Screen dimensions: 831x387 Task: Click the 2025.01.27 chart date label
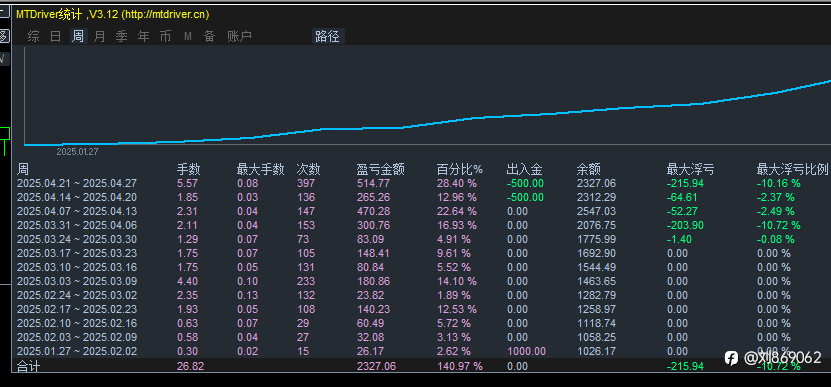point(77,152)
